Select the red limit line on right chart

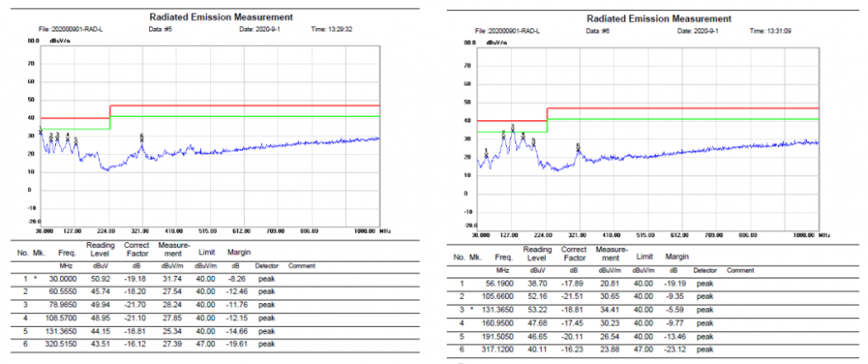(x=678, y=108)
